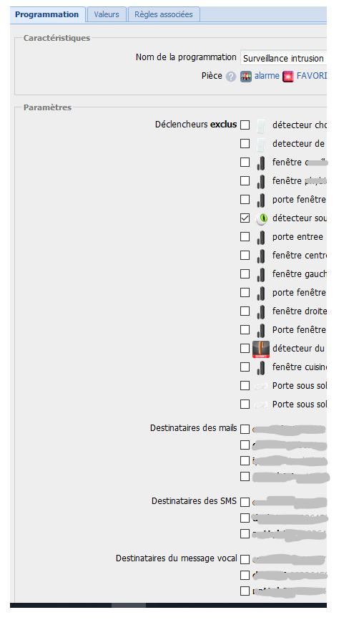Open the Règles associées tab
Viewport: 364px width, 620px height.
[x=164, y=14]
